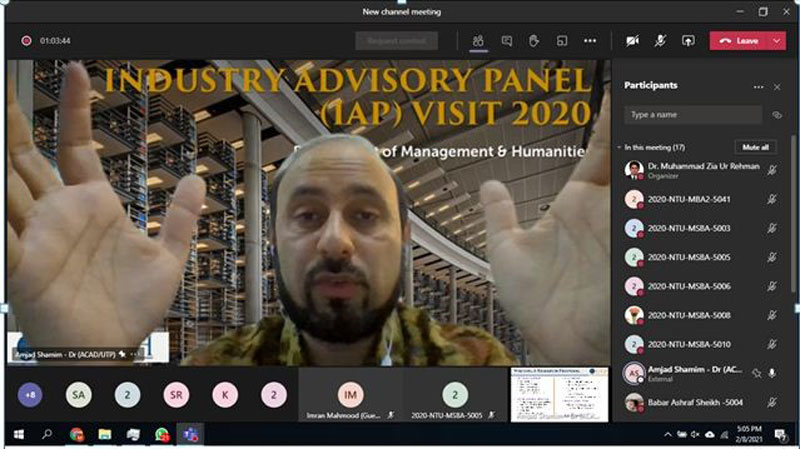Viewport: 800px width, 449px height.
Task: Click the 'Type a name' search field
Action: pos(692,115)
